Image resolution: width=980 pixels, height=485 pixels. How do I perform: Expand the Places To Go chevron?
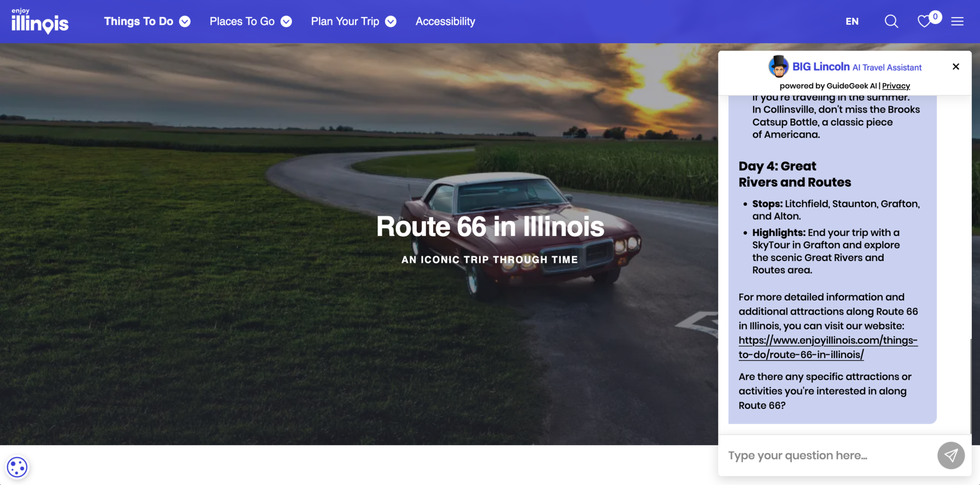tap(286, 22)
